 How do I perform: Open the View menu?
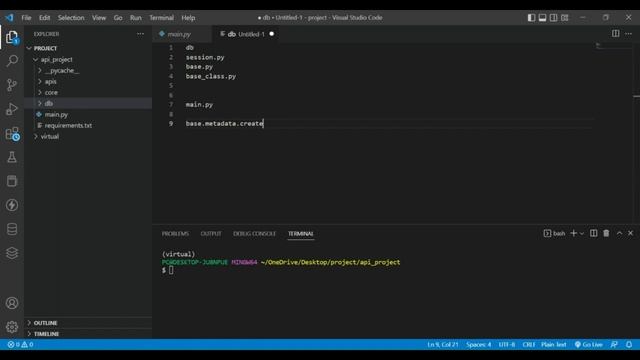99,18
